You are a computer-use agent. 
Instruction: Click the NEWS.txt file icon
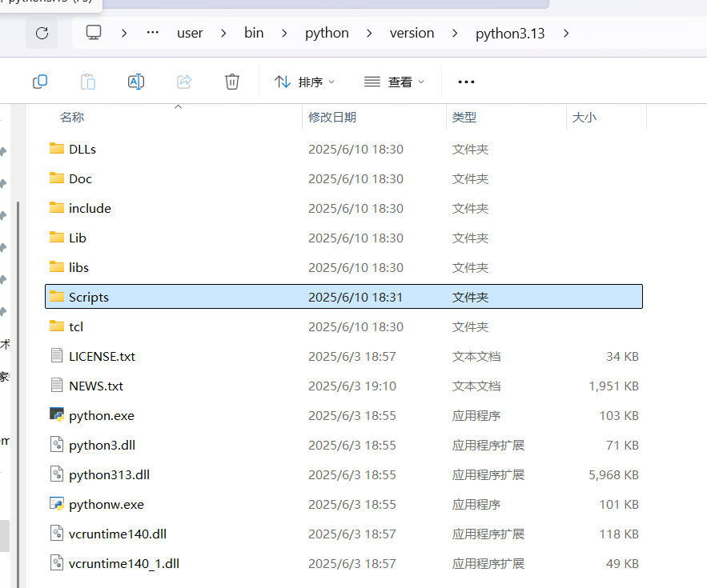pyautogui.click(x=57, y=386)
